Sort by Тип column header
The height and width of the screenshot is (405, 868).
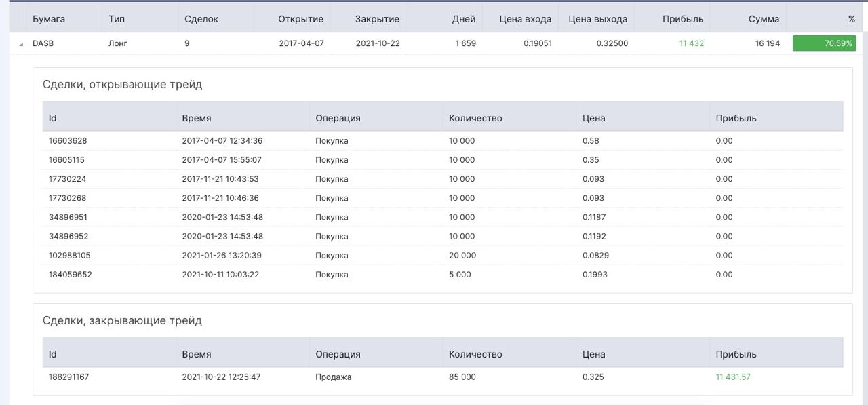[117, 19]
